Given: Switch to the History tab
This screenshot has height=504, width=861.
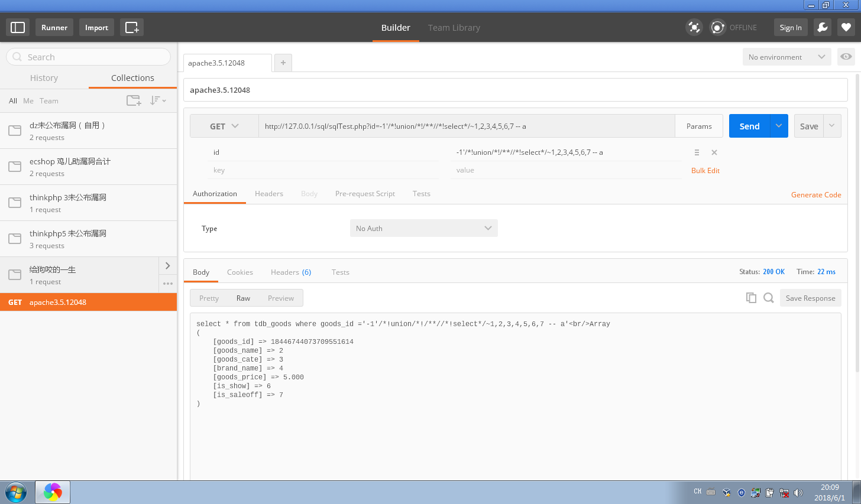Looking at the screenshot, I should pos(44,78).
